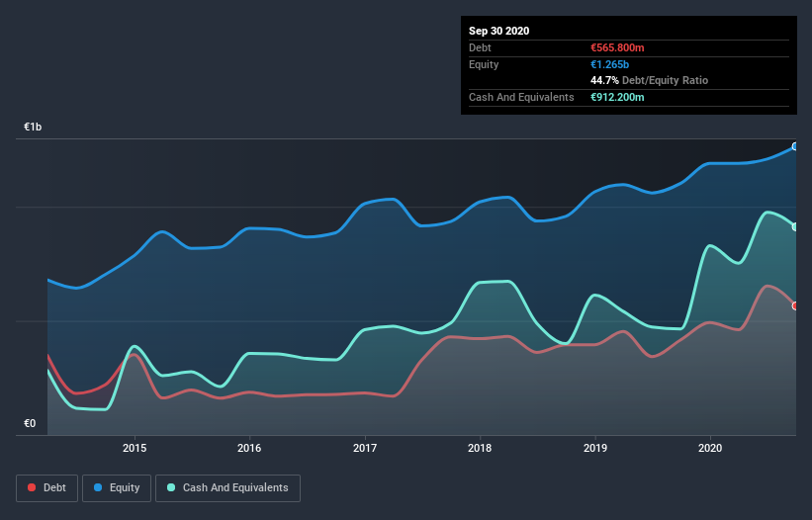Click the €565.800m debt value
The width and height of the screenshot is (812, 520).
click(617, 47)
